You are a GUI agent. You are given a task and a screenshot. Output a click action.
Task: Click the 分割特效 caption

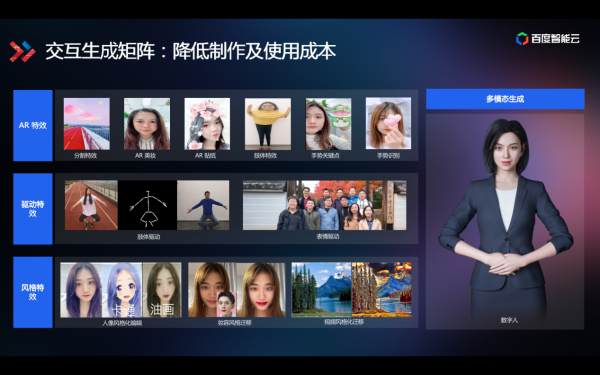click(x=86, y=156)
